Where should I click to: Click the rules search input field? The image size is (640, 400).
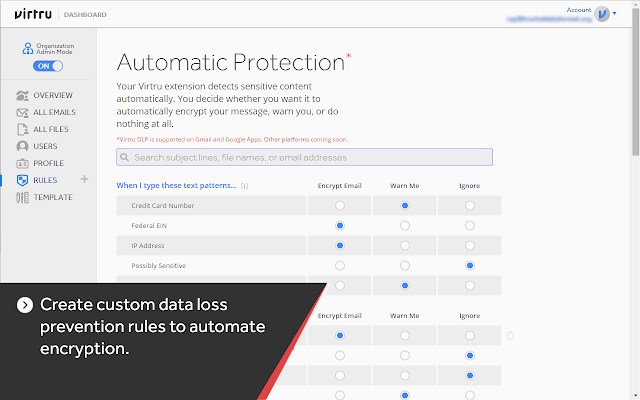pyautogui.click(x=305, y=157)
